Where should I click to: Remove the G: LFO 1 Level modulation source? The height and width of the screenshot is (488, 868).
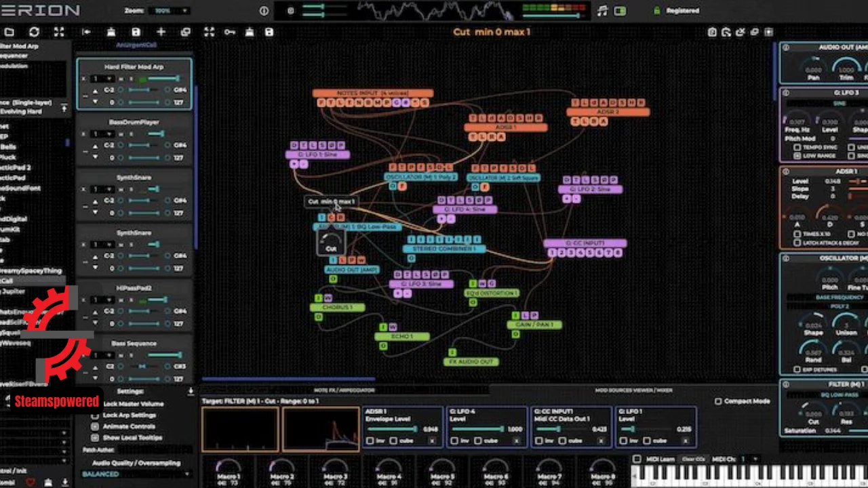[x=686, y=441]
